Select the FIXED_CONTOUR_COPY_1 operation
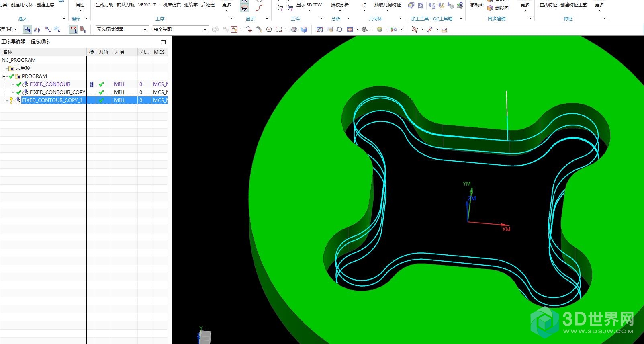This screenshot has height=344, width=644. coord(52,100)
